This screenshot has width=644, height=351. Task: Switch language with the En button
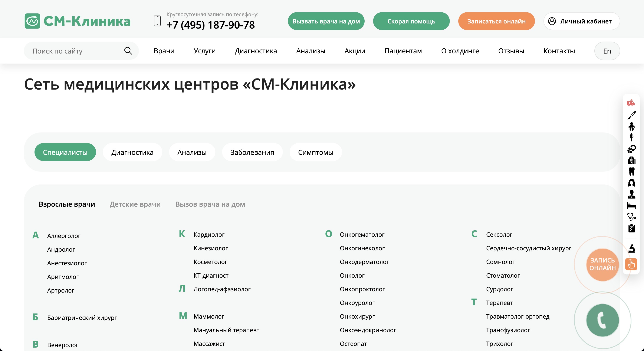607,51
